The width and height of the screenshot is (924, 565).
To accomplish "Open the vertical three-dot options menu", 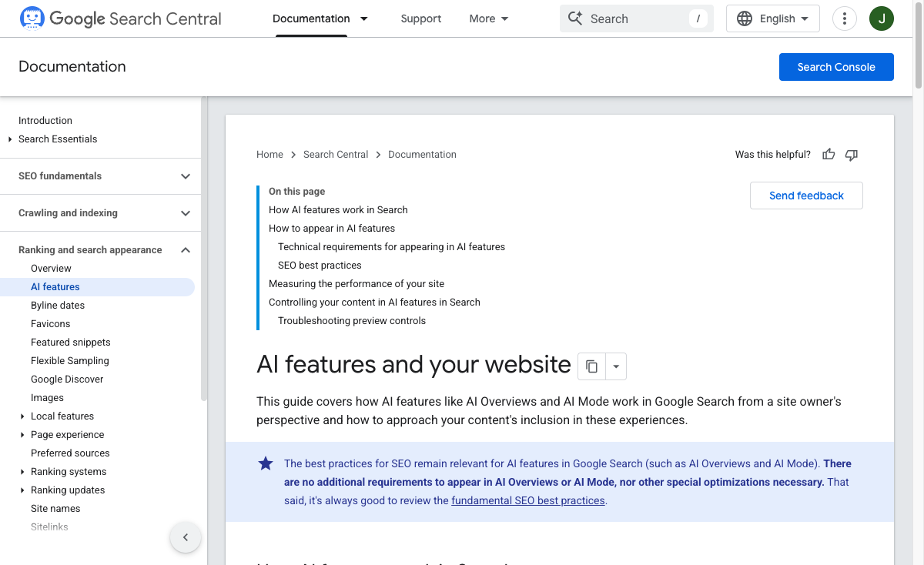I will pyautogui.click(x=845, y=18).
